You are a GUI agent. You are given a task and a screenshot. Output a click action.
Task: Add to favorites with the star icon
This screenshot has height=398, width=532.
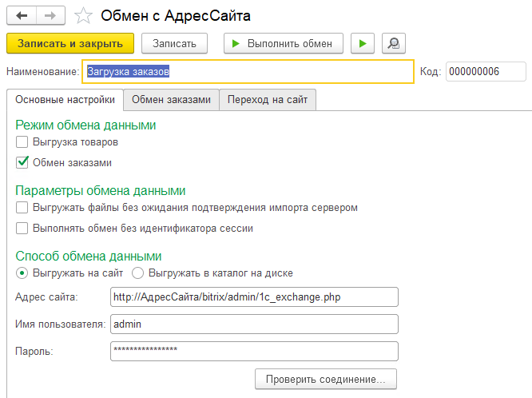pyautogui.click(x=83, y=16)
